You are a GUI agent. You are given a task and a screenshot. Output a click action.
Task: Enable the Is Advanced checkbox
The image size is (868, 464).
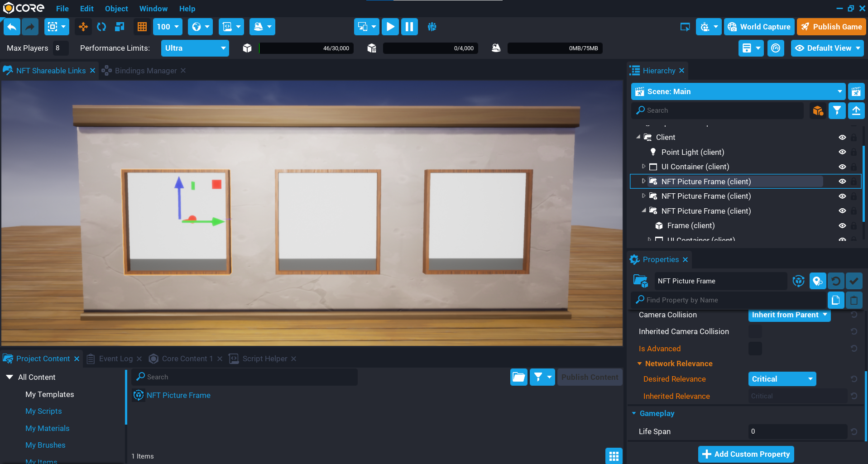coord(755,349)
